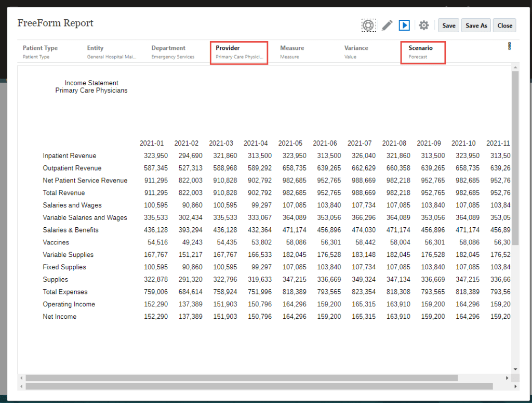Click the Save As button
Screen dimensions: 532x403
pos(476,25)
